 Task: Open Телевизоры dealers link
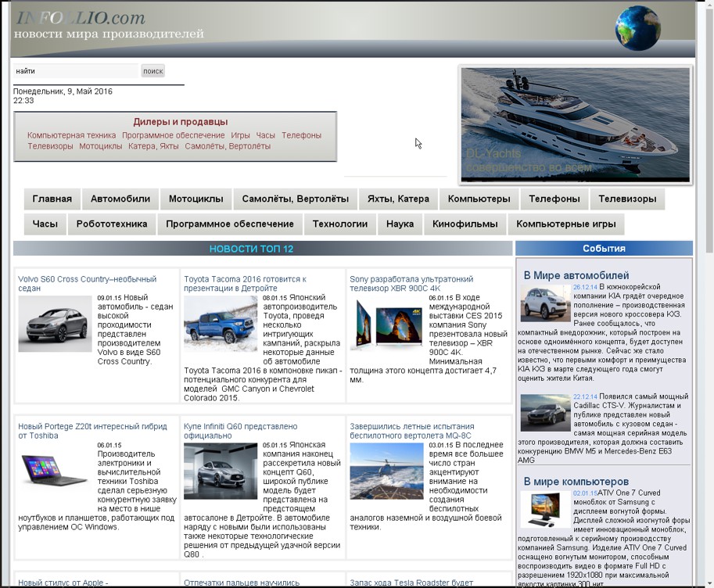(50, 146)
